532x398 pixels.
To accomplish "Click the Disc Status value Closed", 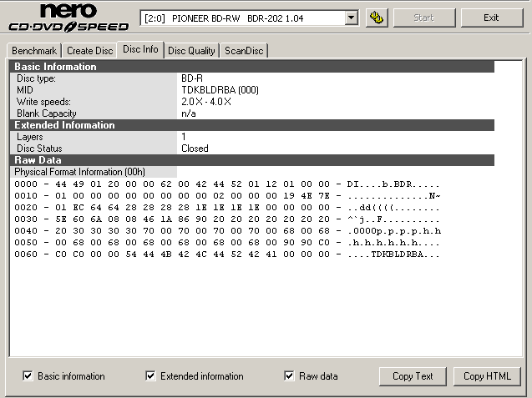I will pos(195,149).
